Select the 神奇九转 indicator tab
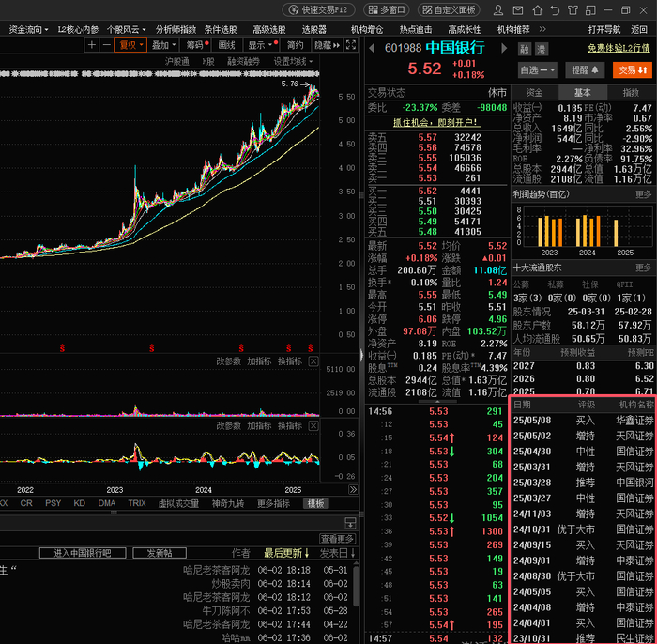 tap(228, 503)
